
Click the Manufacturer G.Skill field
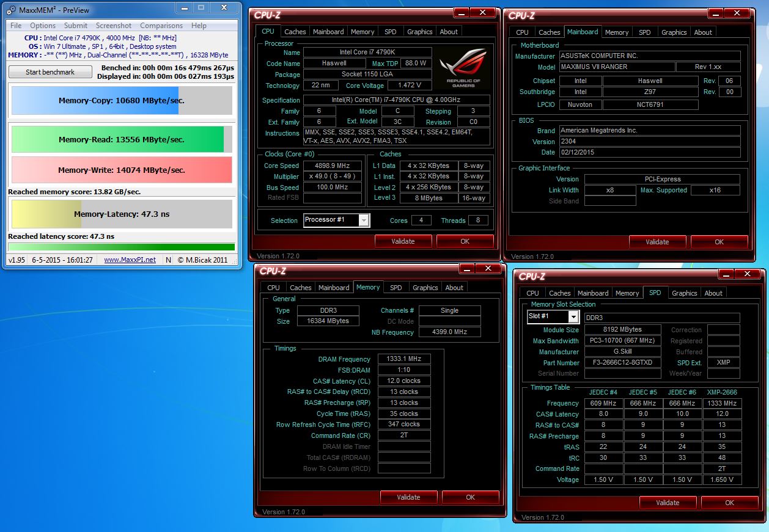click(623, 352)
